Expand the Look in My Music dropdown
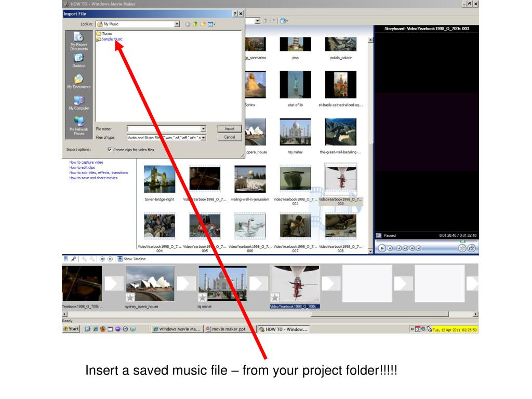This screenshot has height=399, width=532. click(177, 24)
